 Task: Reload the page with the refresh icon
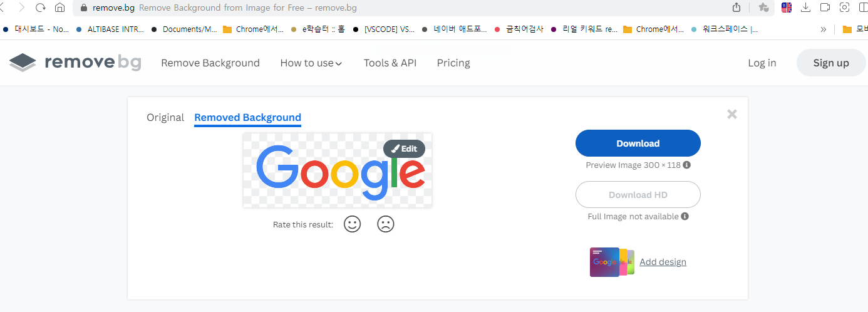pyautogui.click(x=41, y=8)
